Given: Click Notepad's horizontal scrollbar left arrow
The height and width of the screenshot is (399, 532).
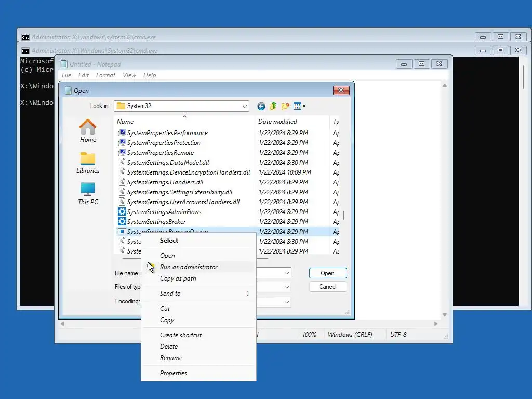Looking at the screenshot, I should pyautogui.click(x=62, y=324).
